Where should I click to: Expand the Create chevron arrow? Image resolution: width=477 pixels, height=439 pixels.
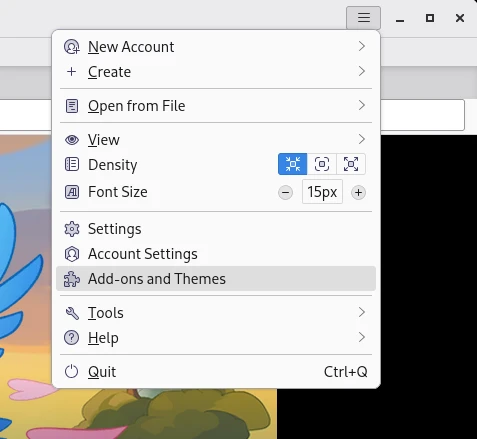pyautogui.click(x=362, y=71)
